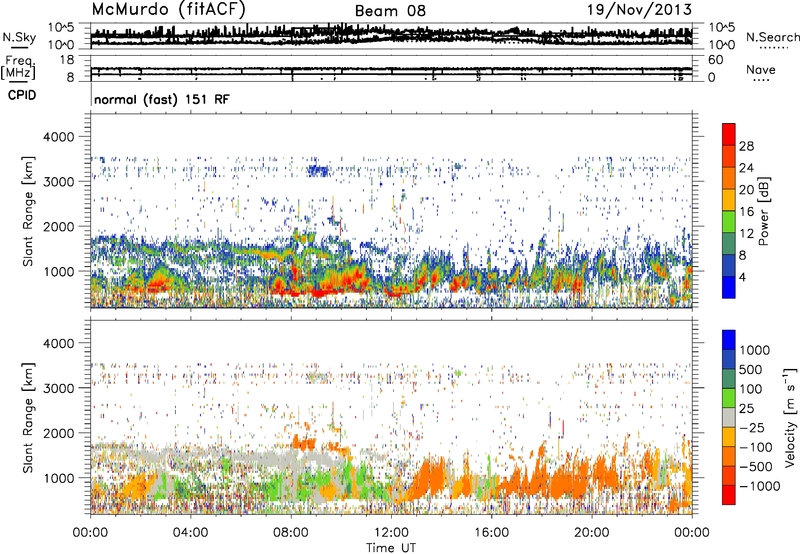
Task: Select the CPID row label
Action: pyautogui.click(x=22, y=95)
